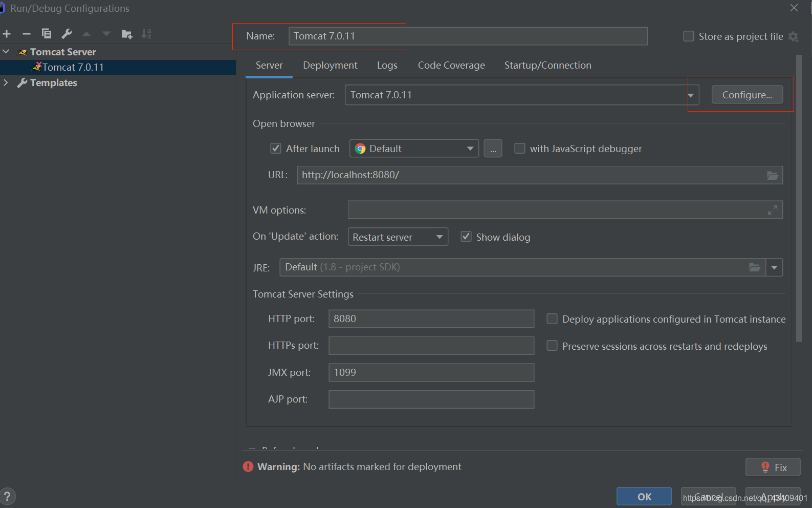Image resolution: width=812 pixels, height=508 pixels.
Task: Open JRE dropdown arrow
Action: (x=774, y=267)
